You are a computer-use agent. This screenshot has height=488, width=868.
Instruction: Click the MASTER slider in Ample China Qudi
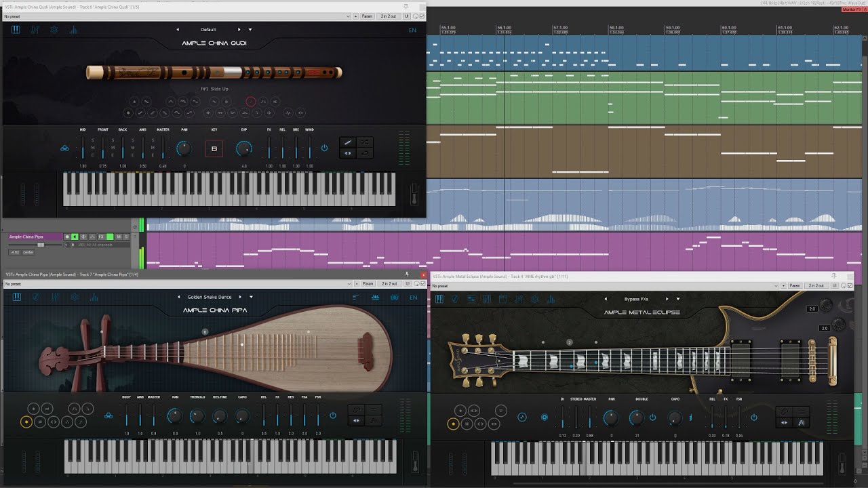click(x=163, y=147)
